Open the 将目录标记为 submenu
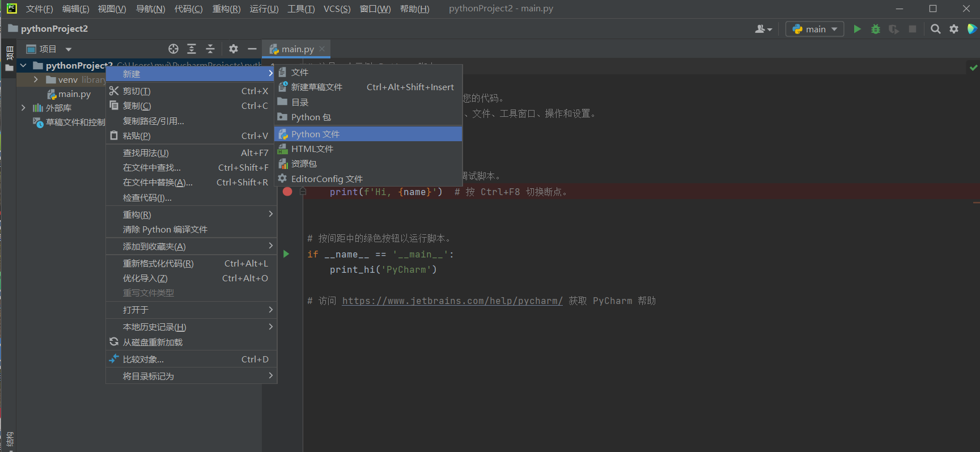Viewport: 980px width, 452px height. (x=191, y=376)
